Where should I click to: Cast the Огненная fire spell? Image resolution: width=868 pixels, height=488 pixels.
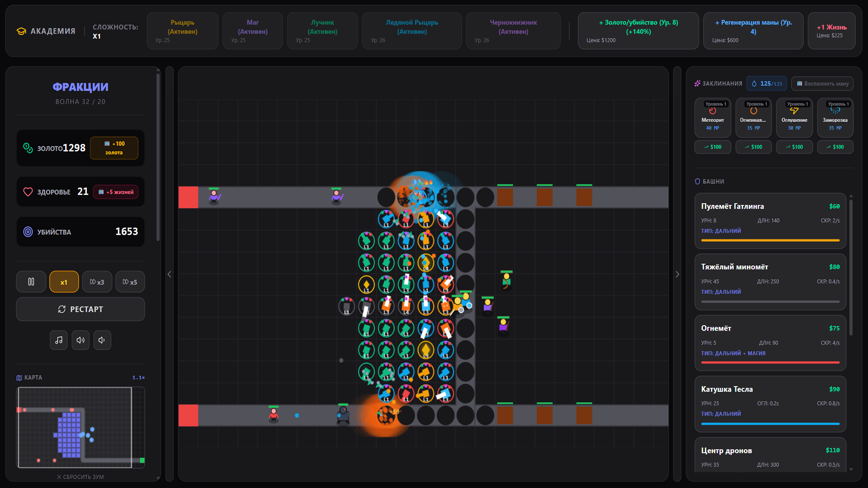pos(753,117)
